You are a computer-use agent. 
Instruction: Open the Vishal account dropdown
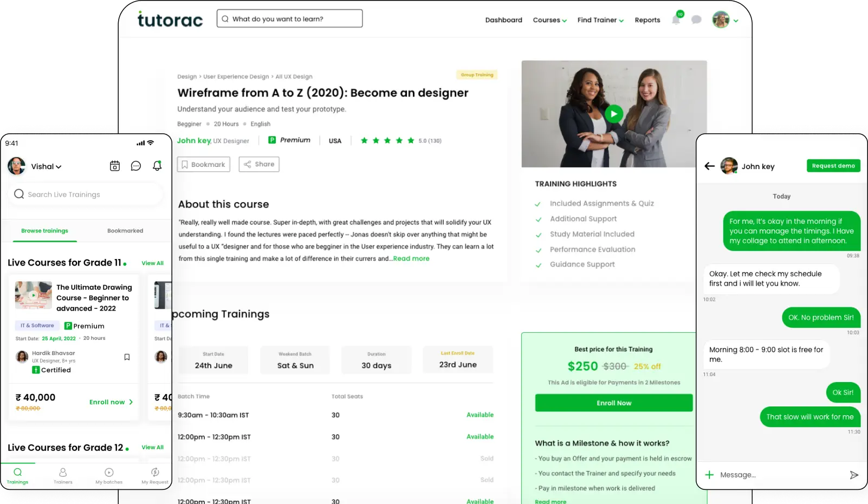click(x=46, y=166)
